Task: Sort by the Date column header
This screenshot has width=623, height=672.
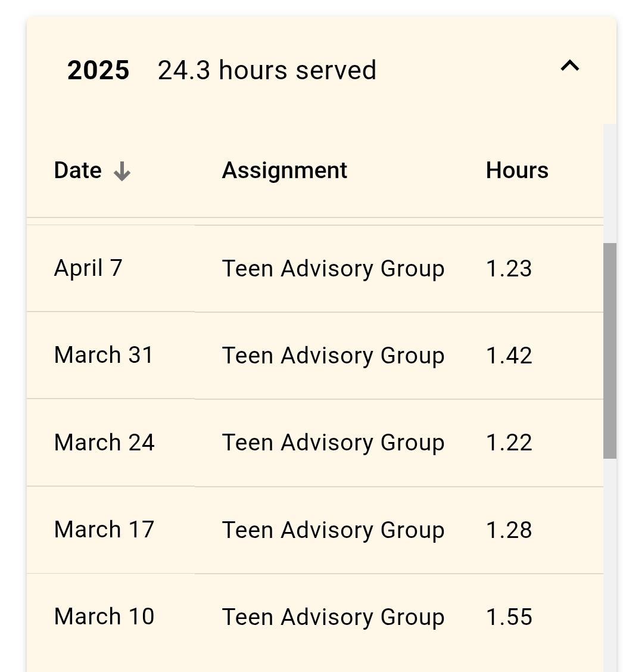Action: [77, 170]
